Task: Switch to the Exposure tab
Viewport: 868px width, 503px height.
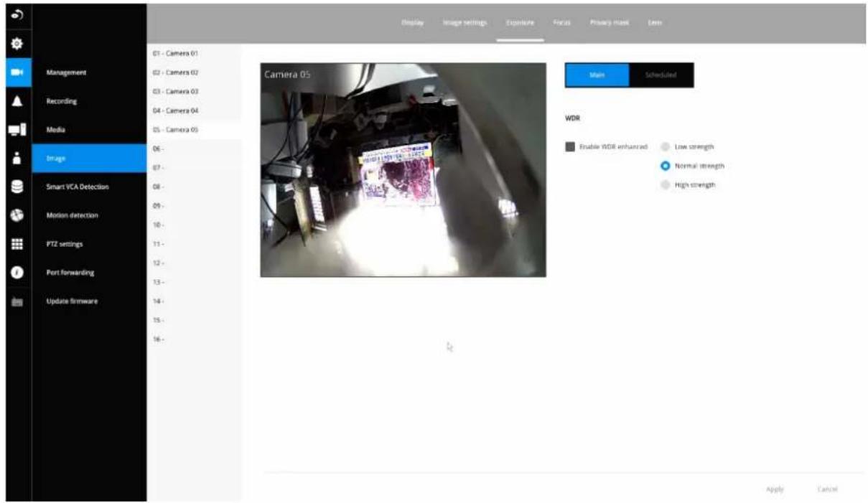Action: (x=520, y=23)
